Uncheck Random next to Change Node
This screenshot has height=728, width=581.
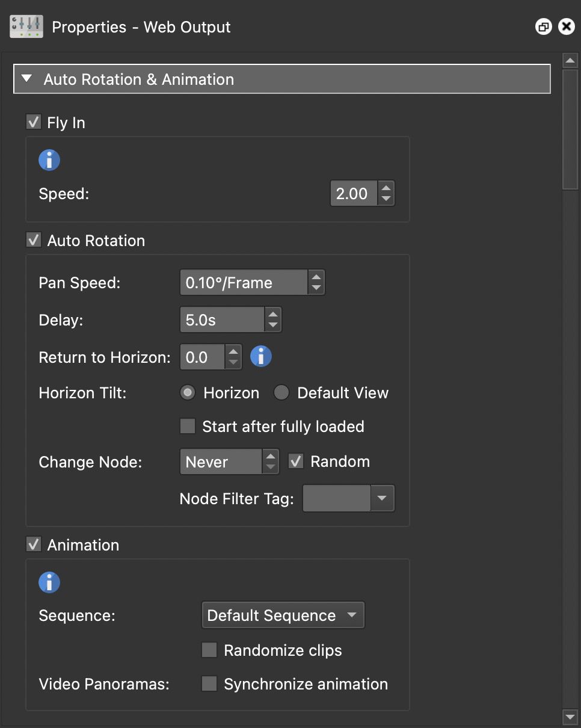pyautogui.click(x=295, y=461)
